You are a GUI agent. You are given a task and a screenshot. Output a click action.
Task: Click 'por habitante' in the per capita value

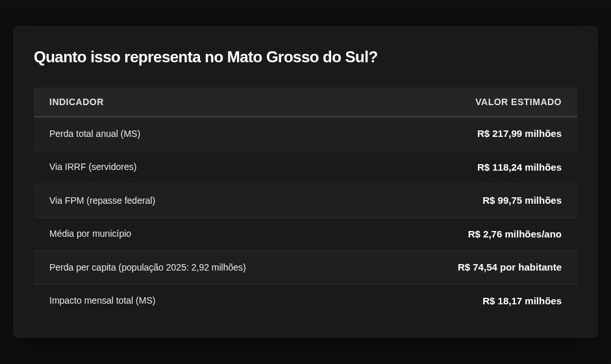[530, 267]
